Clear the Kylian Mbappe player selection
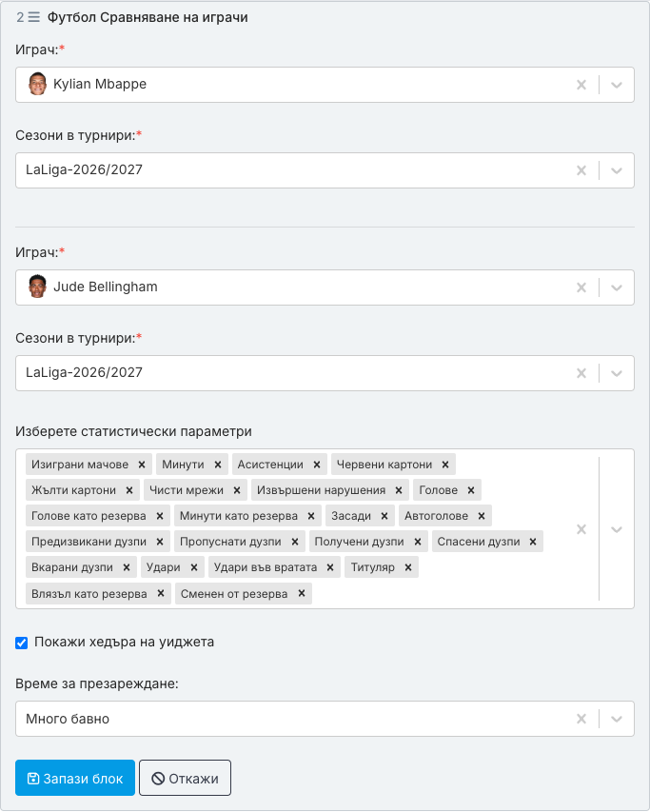The image size is (650, 812). click(x=581, y=85)
